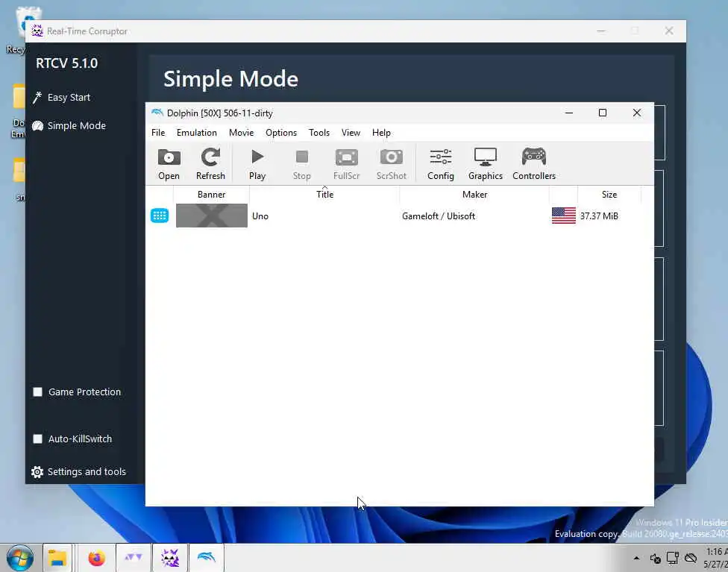Open the Windows Start button
Viewport: 728px width, 572px height.
tap(20, 558)
